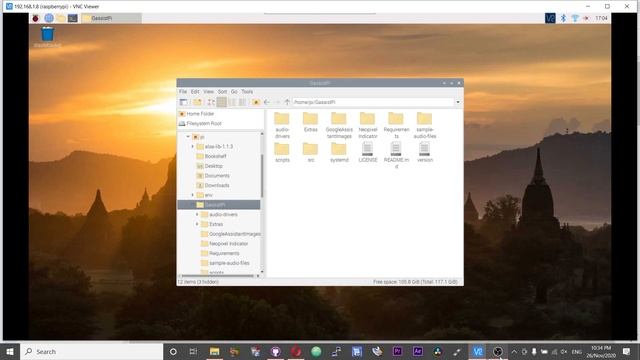Expand the alsa-lib-1.1.3 tree node

(x=193, y=147)
